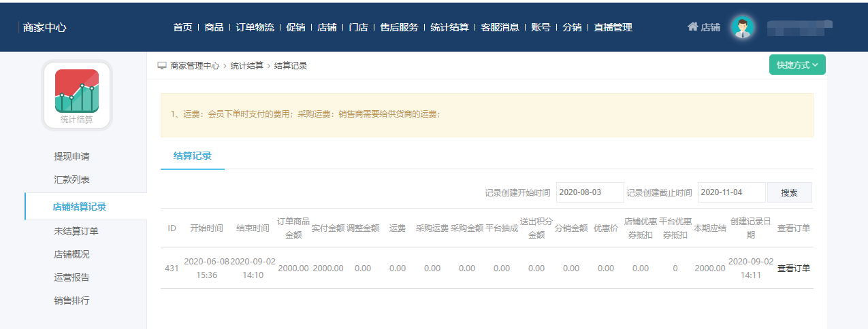Open 运营报告 sidebar item
The image size is (868, 329).
[x=71, y=277]
